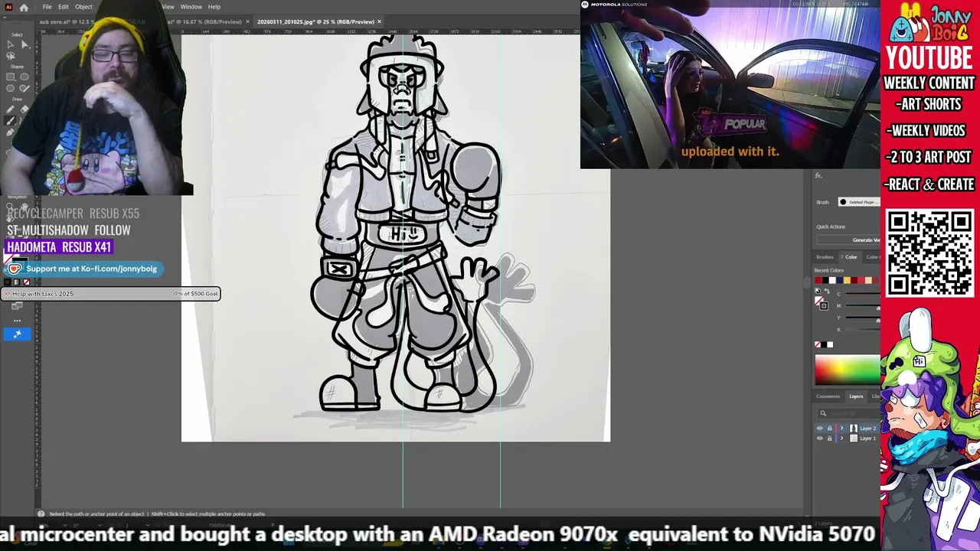Click the 'Help with taxes 2025' goal bar
The image size is (980, 551).
tap(111, 294)
